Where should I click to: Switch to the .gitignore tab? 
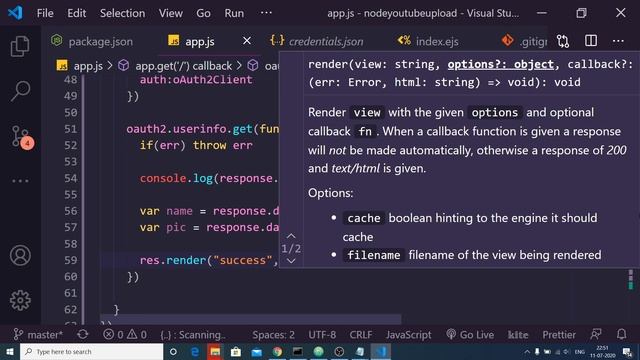524,41
